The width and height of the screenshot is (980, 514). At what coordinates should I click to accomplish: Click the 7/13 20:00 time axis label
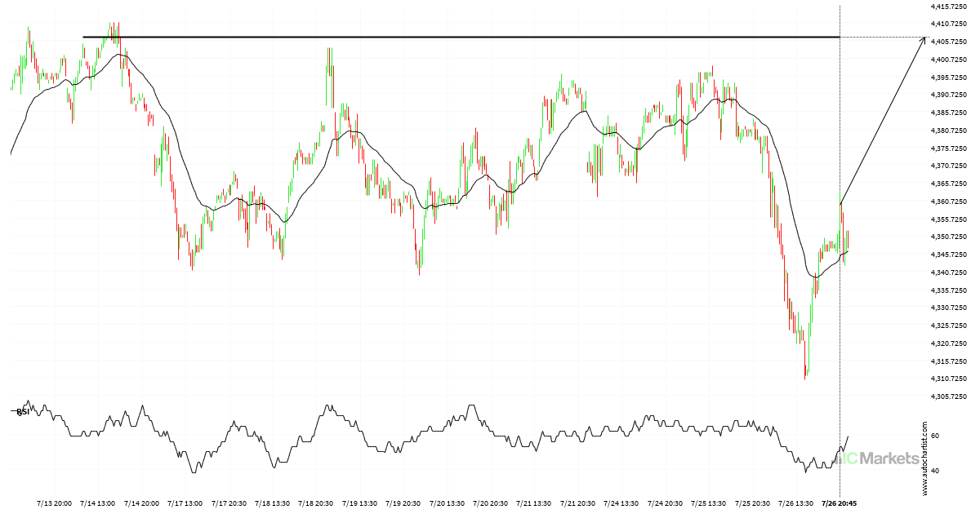(x=55, y=503)
